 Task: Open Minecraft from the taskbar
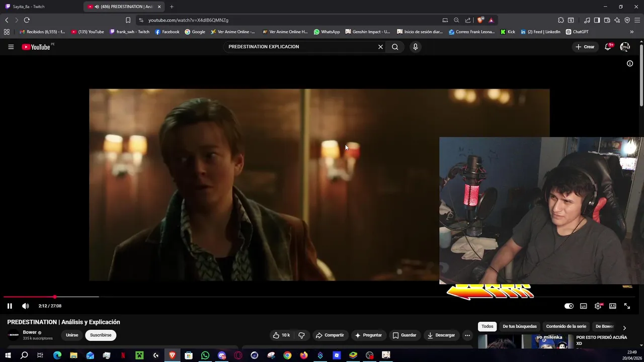pos(139,355)
